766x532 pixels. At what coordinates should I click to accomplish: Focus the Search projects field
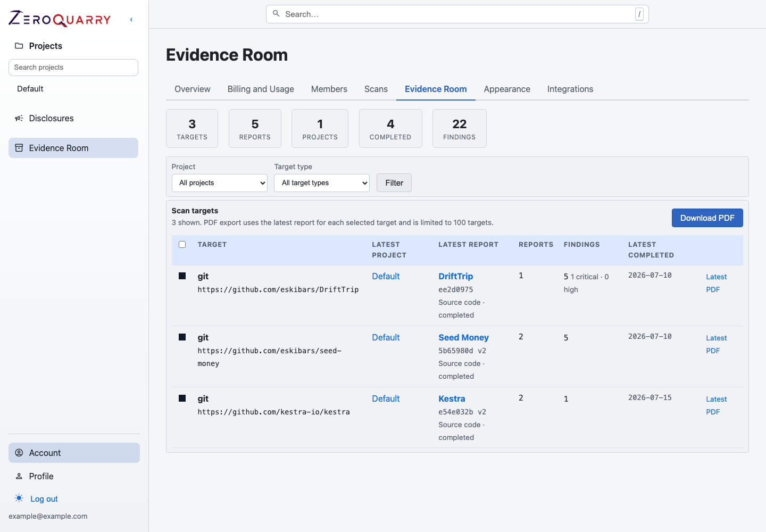click(73, 68)
